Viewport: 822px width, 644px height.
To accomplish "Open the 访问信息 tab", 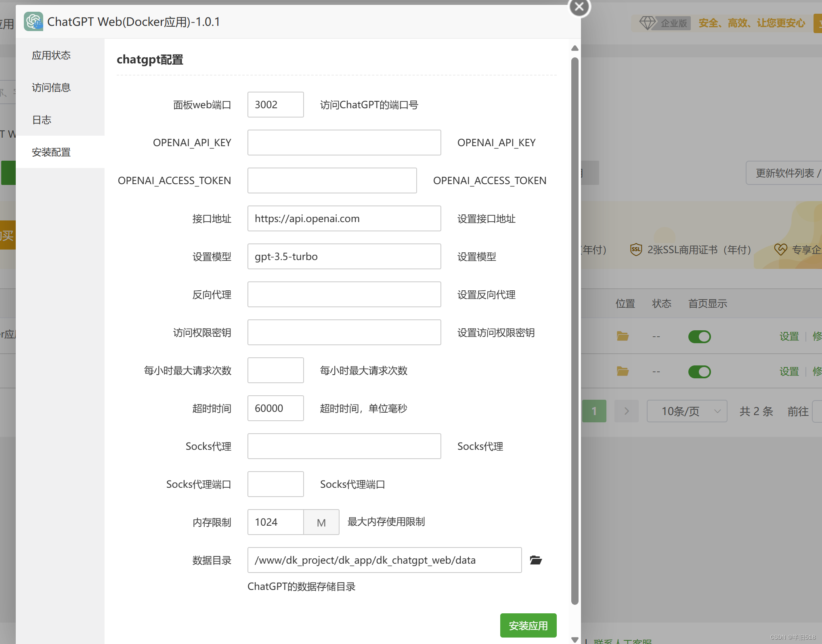I will click(51, 88).
